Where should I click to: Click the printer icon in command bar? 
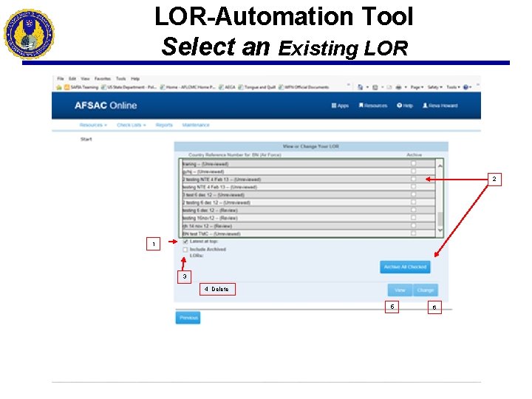click(399, 87)
